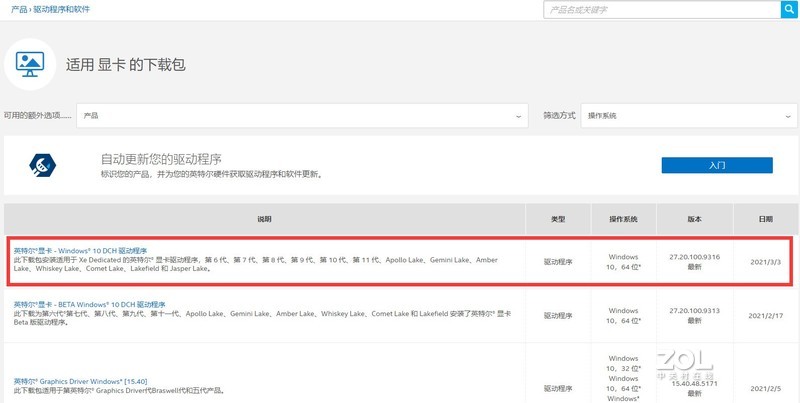This screenshot has width=800, height=403.
Task: Open 英特尔显卡 Windows 10 DCH 驱动程序 link
Action: pyautogui.click(x=81, y=251)
